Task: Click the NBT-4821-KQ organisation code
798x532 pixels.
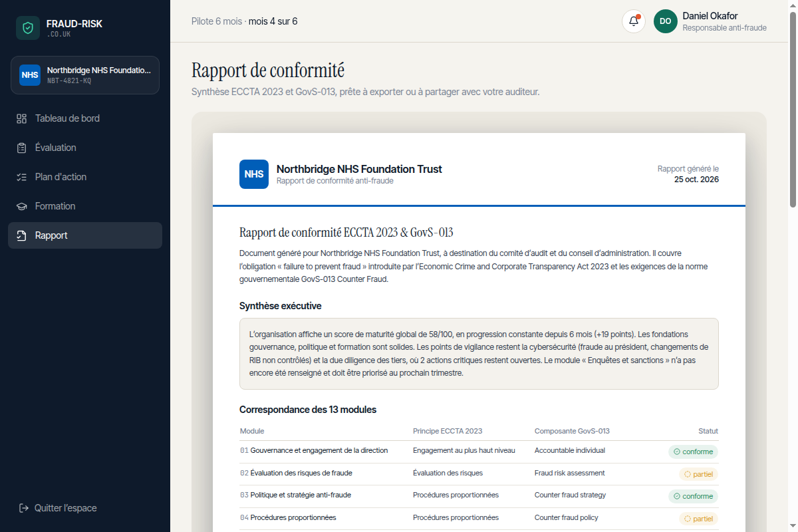Action: click(69, 81)
